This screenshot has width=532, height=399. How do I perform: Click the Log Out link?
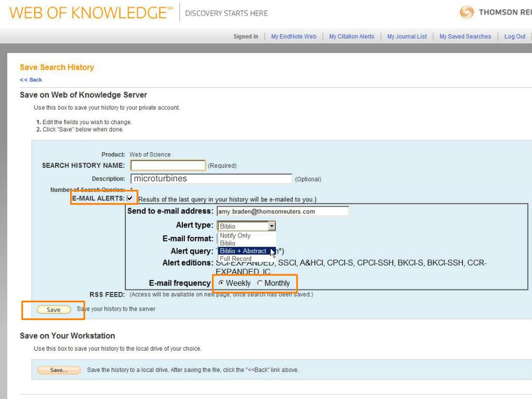tap(515, 36)
